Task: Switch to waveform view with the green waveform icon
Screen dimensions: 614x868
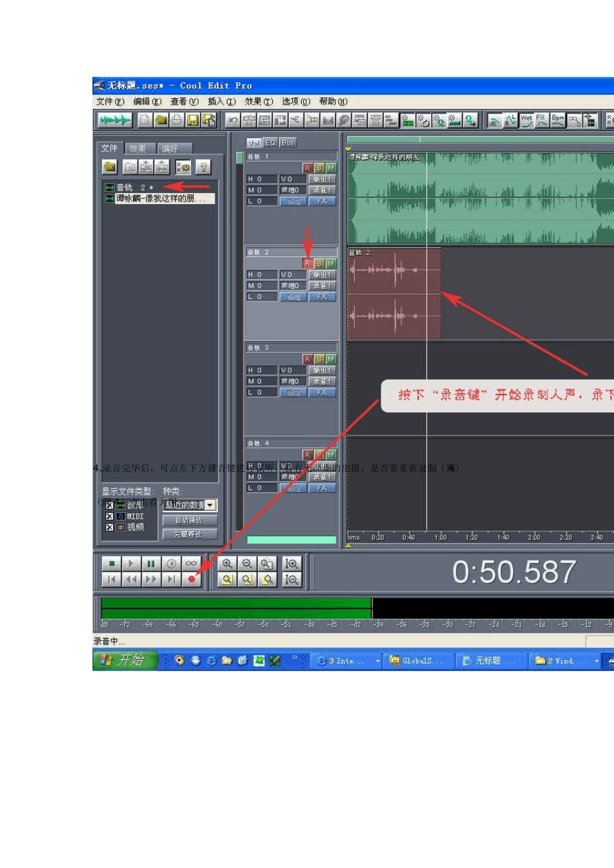Action: point(114,120)
